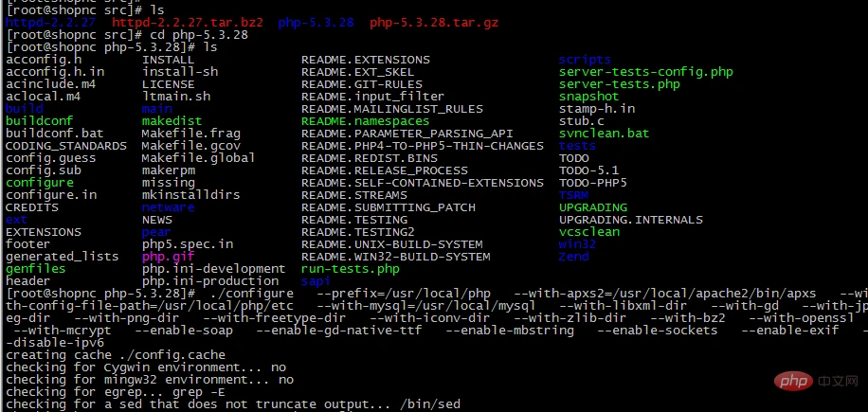Click the magenta php.gif file entry

[168, 257]
